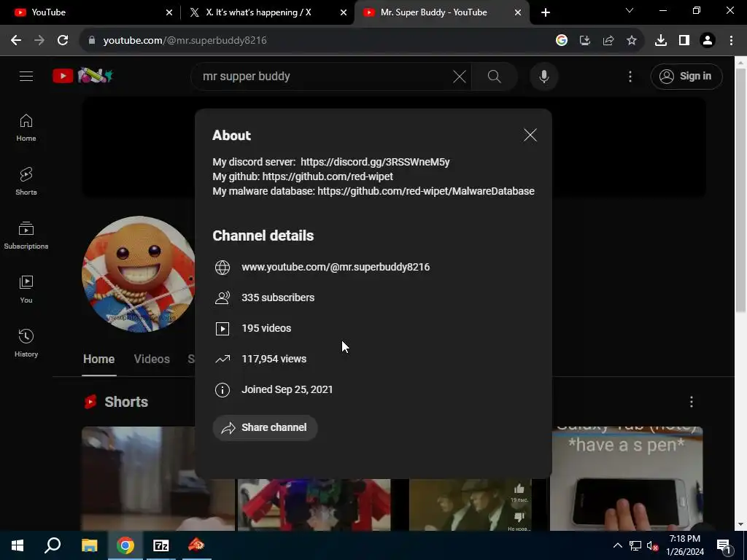Click the '117,954 views' text
747x560 pixels.
tap(274, 359)
